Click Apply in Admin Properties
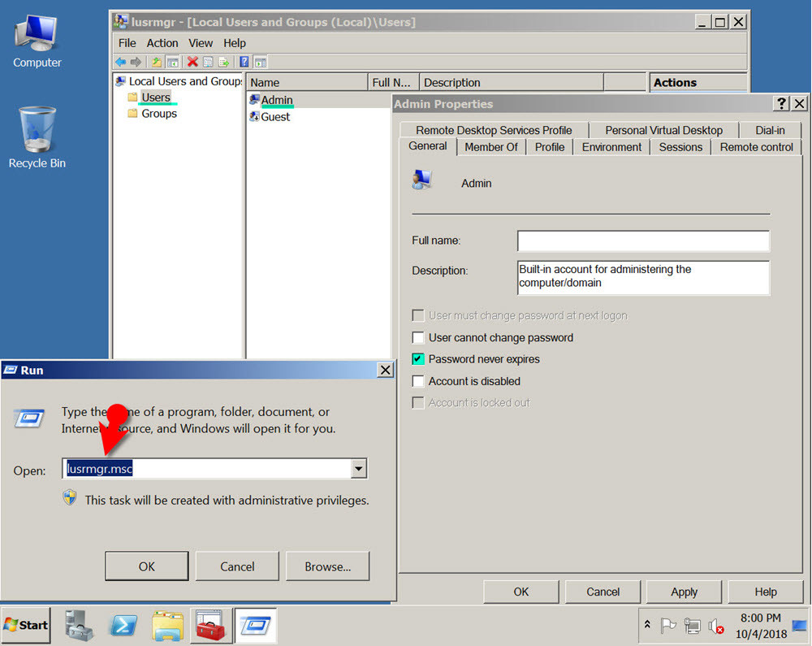The height and width of the screenshot is (646, 812). (x=684, y=592)
